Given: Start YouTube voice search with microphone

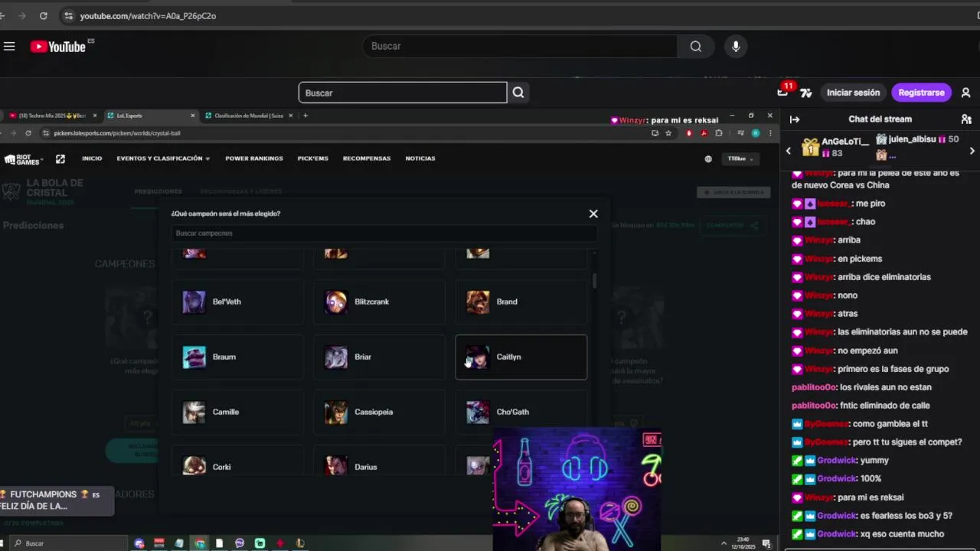Looking at the screenshot, I should 736,46.
